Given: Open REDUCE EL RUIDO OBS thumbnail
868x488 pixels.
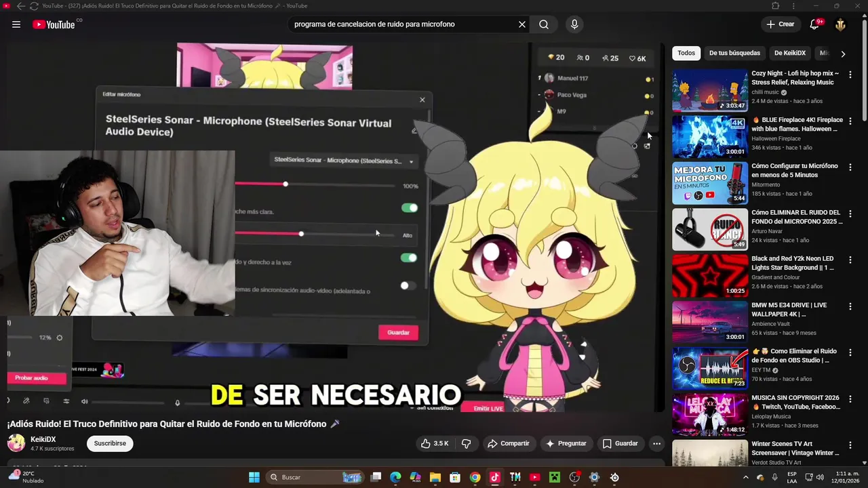Looking at the screenshot, I should [x=710, y=368].
